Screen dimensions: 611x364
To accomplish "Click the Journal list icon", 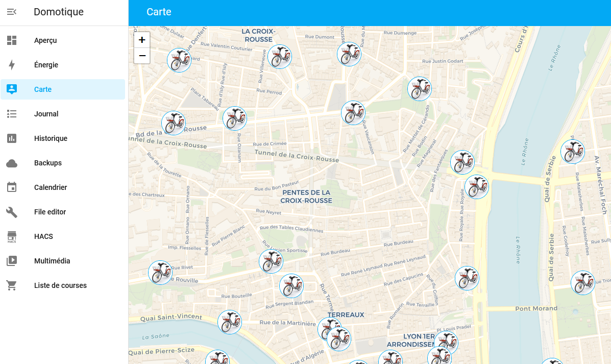I will (x=12, y=114).
